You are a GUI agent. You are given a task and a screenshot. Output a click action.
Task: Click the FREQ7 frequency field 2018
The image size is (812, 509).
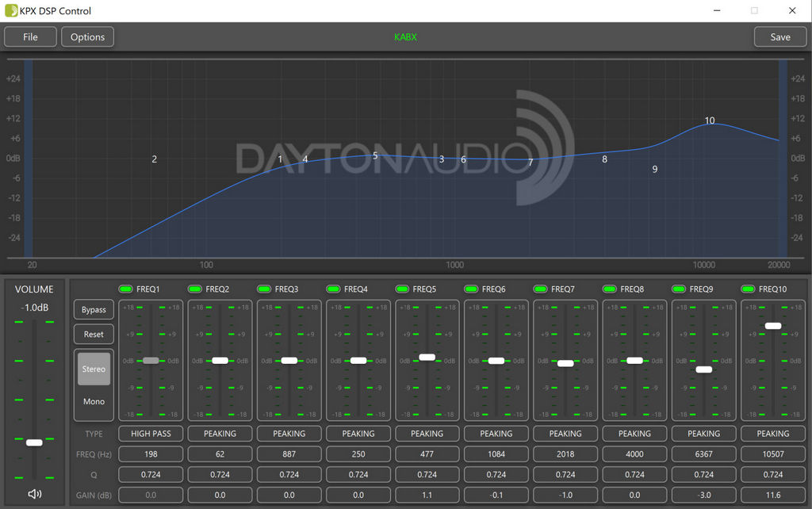[x=565, y=454]
